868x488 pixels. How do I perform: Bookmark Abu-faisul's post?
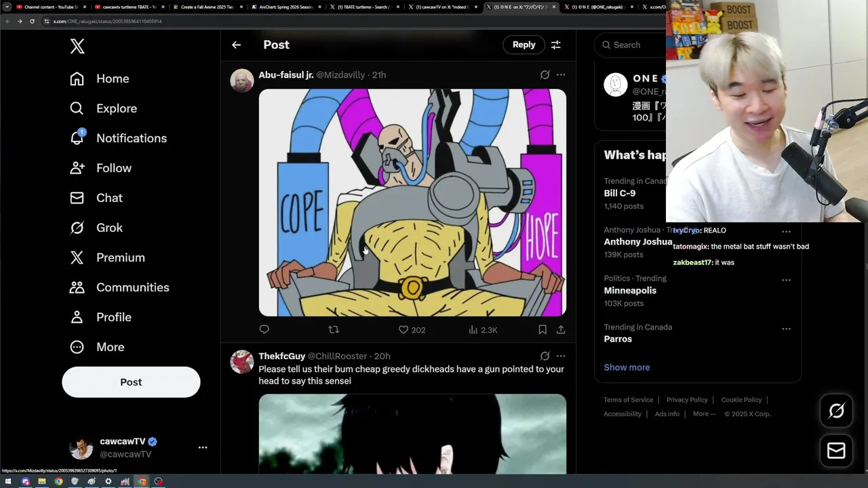[x=542, y=329]
